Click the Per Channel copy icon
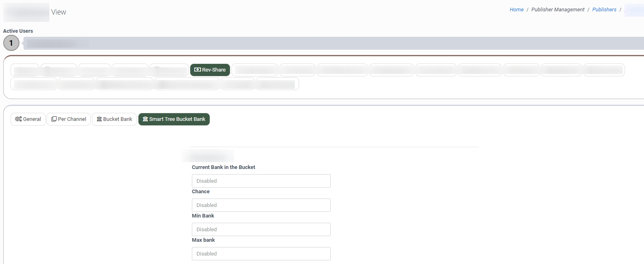The height and width of the screenshot is (264, 644). coord(54,119)
